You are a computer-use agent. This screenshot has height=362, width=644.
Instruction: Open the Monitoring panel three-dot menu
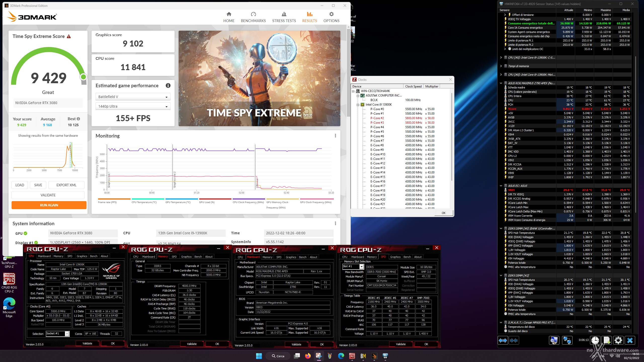pyautogui.click(x=335, y=136)
